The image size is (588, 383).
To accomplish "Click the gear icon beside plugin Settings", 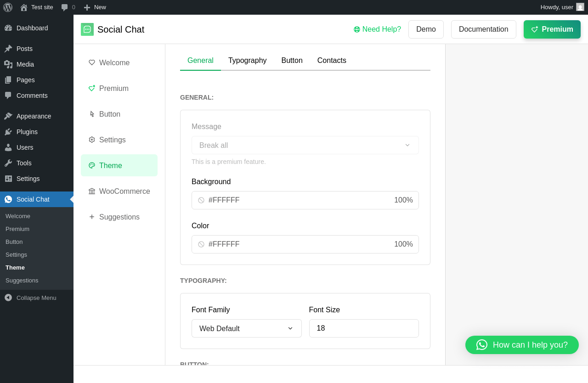I will 92,140.
